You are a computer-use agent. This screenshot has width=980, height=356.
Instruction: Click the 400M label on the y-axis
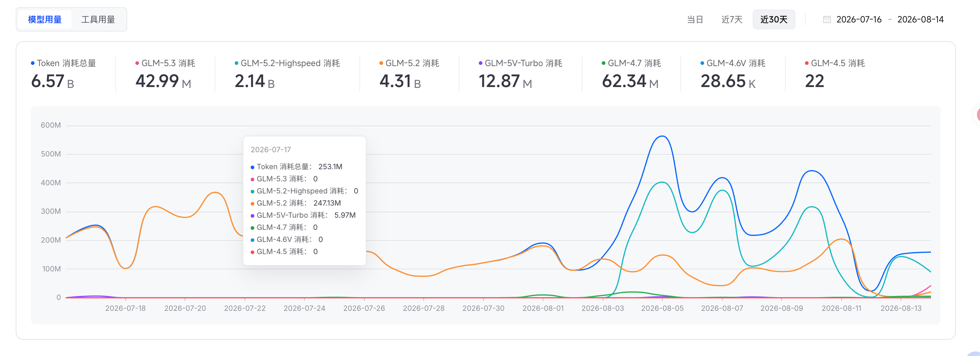coord(51,183)
